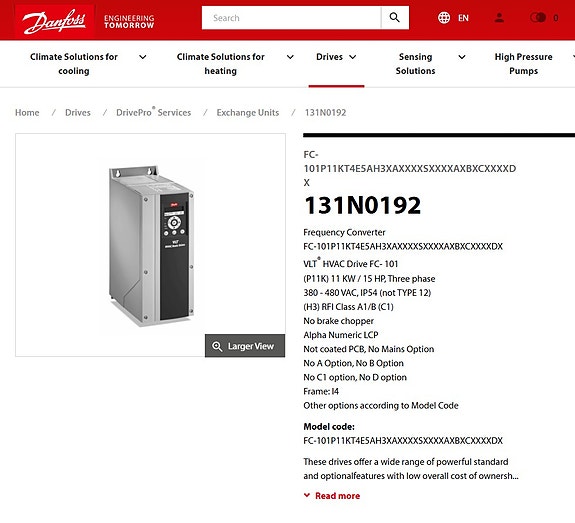Image resolution: width=575 pixels, height=523 pixels.
Task: Expand the Drives menu chevron
Action: tap(352, 57)
